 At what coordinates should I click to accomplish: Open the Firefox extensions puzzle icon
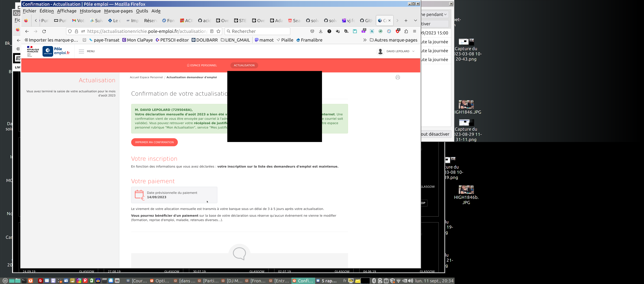point(406,31)
